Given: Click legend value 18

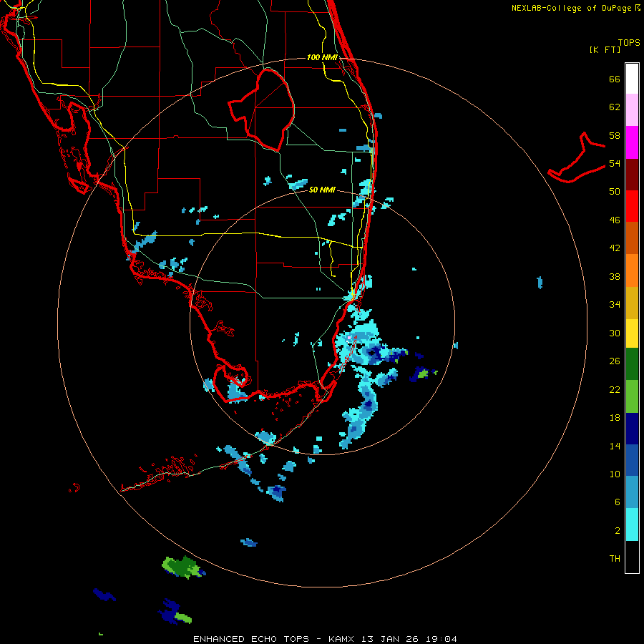Looking at the screenshot, I should coord(615,418).
